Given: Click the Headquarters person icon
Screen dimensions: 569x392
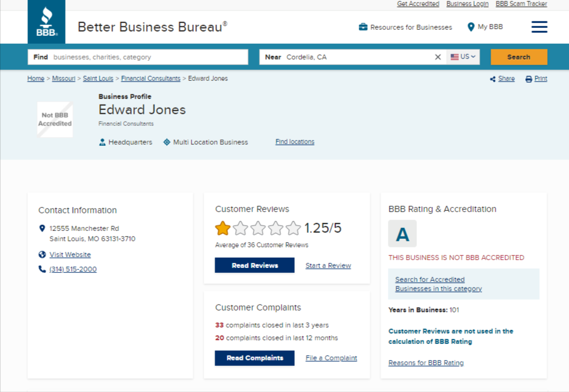Looking at the screenshot, I should (102, 142).
